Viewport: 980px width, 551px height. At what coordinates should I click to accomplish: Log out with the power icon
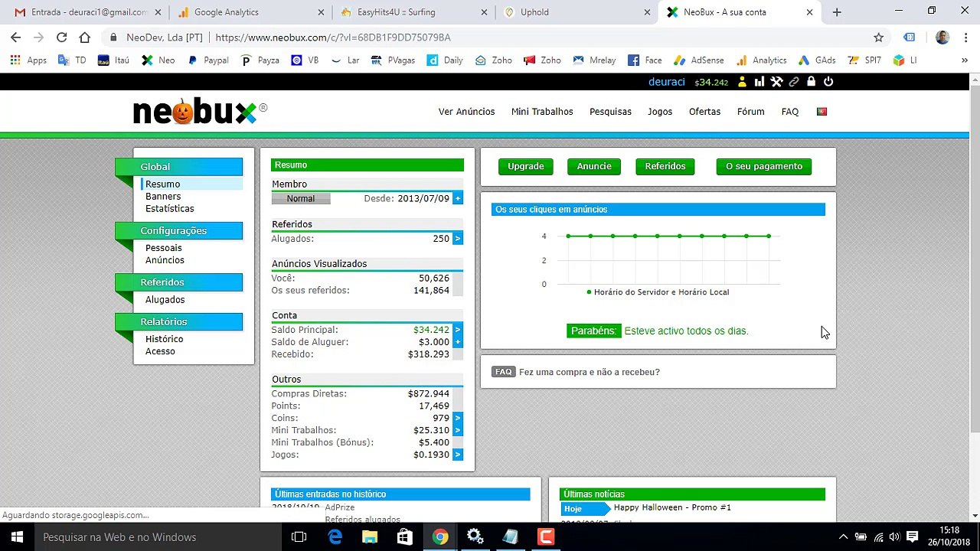pos(828,82)
